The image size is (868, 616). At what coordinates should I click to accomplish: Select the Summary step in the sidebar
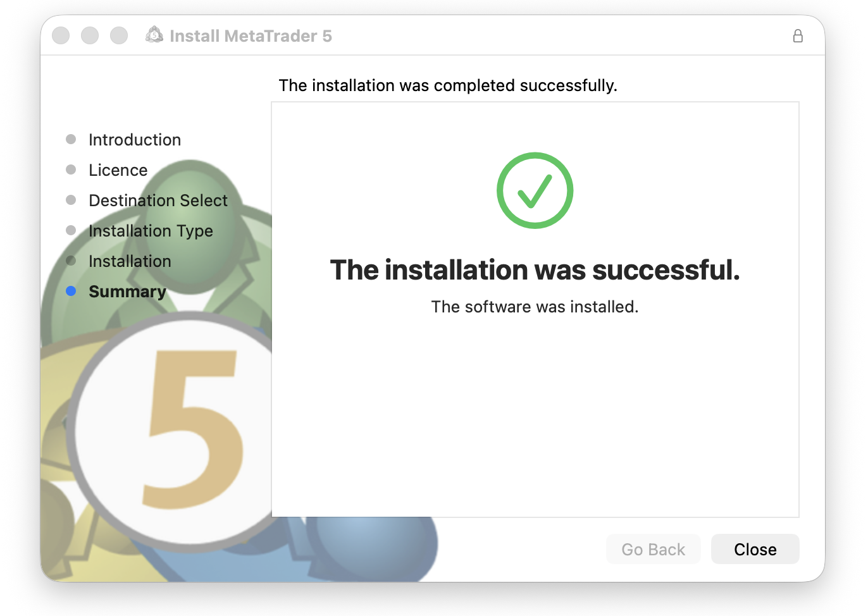click(127, 292)
